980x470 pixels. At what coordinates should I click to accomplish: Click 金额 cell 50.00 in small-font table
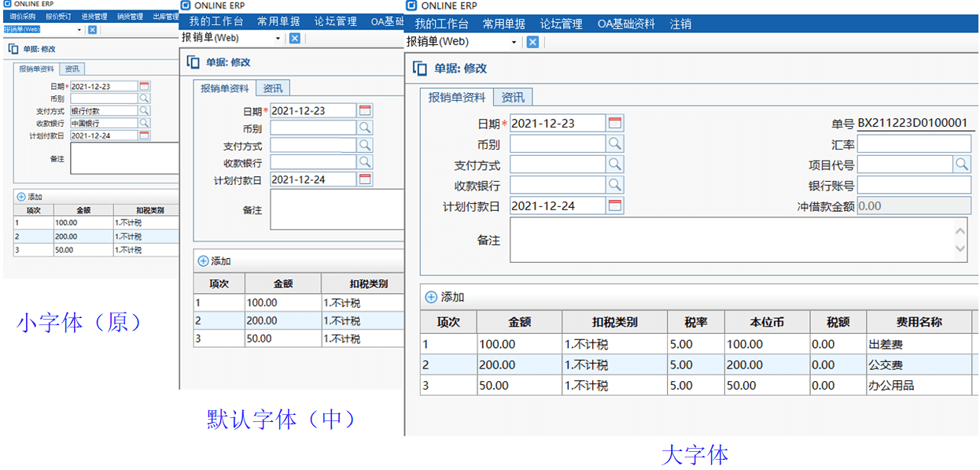[x=82, y=250]
